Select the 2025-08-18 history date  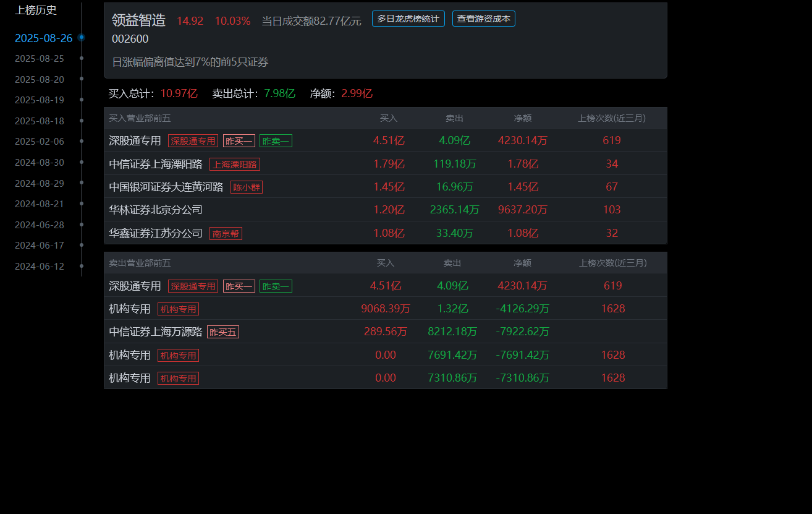tap(40, 121)
